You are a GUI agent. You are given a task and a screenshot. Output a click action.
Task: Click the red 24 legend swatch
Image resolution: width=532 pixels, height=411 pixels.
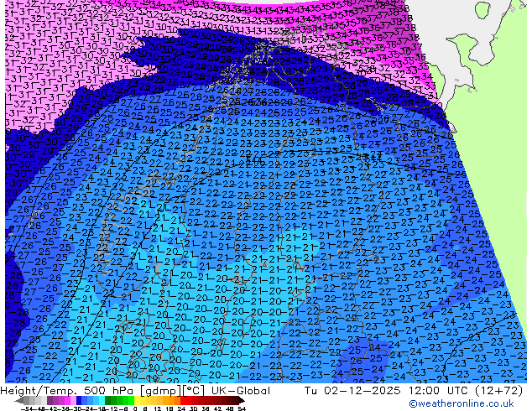[183, 400]
